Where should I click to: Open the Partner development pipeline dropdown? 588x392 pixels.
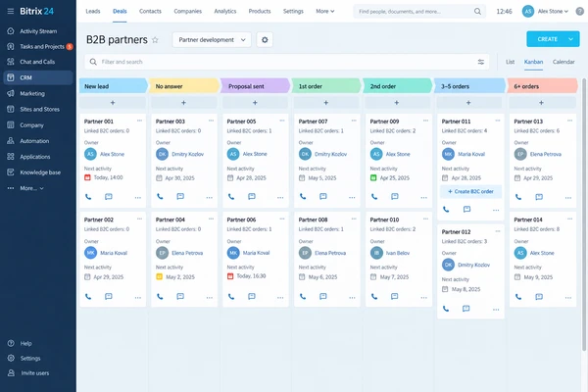pos(212,40)
